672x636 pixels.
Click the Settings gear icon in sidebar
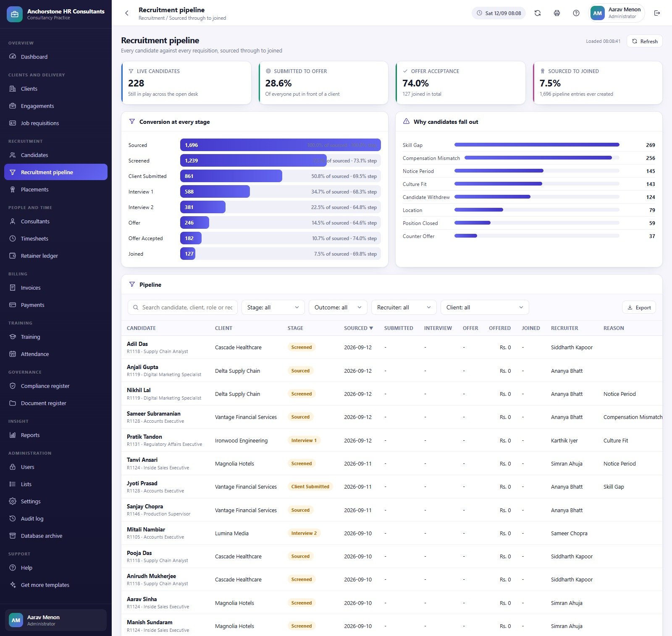point(13,501)
